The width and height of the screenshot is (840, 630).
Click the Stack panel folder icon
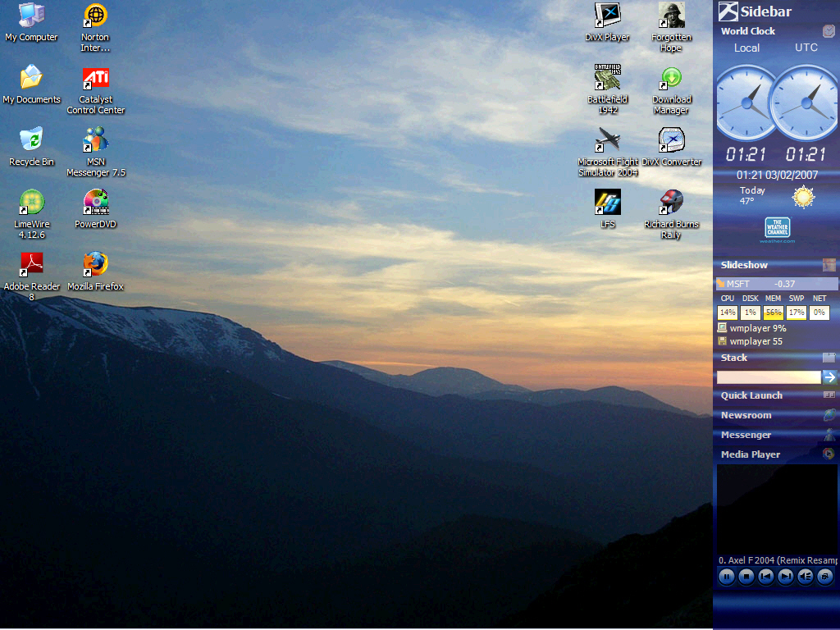point(829,358)
